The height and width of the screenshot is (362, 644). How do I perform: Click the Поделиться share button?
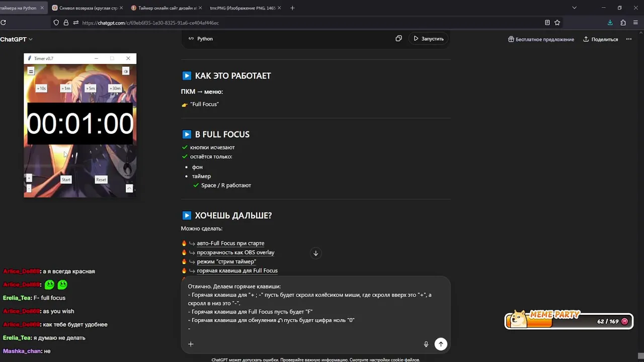coord(601,39)
